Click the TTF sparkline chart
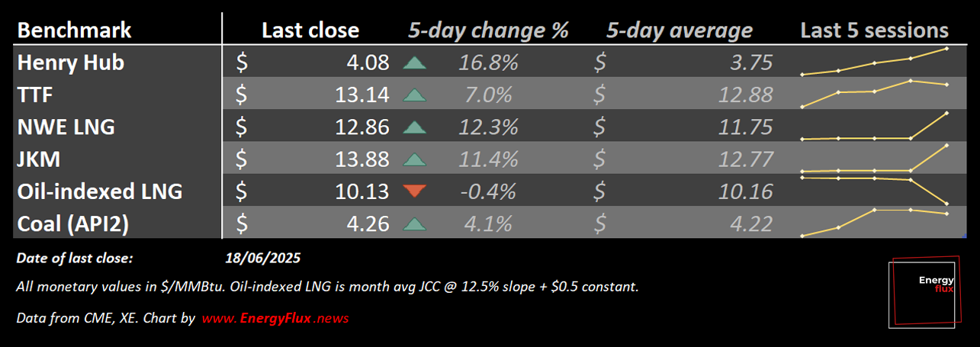The image size is (980, 347). pos(874,93)
